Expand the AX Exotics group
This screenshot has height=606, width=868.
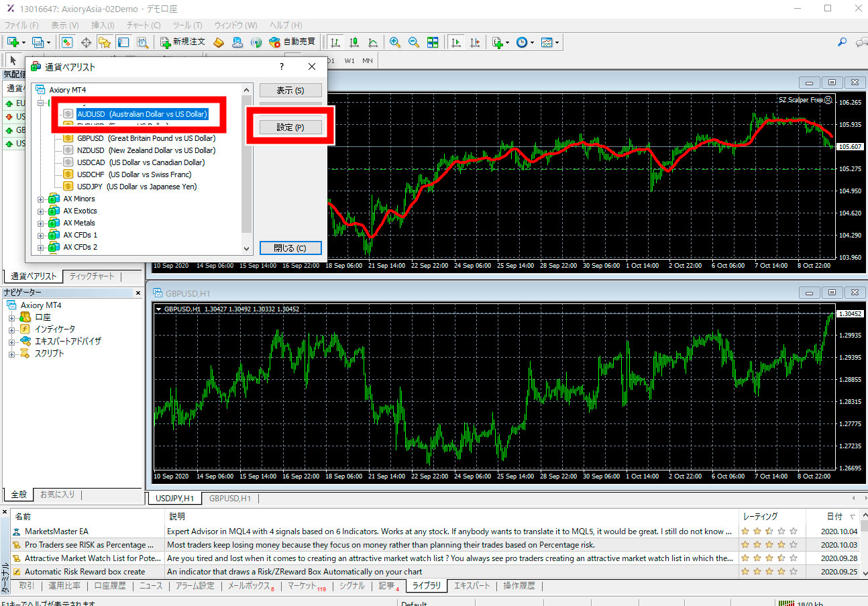(41, 211)
